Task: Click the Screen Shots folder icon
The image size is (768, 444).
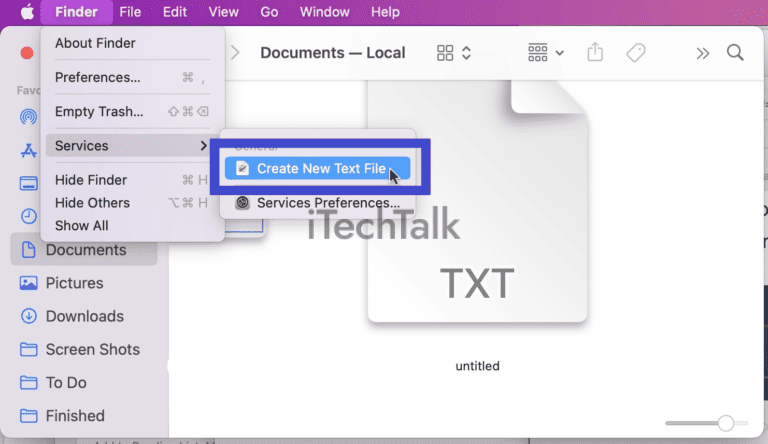Action: pos(28,349)
